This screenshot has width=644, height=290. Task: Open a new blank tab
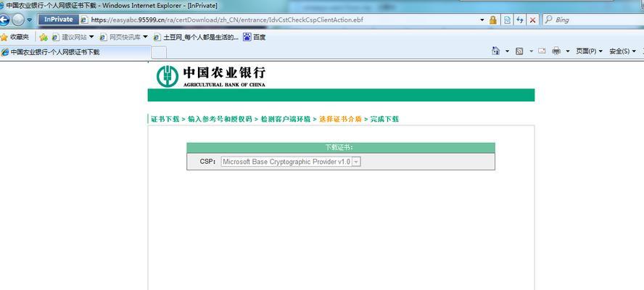[x=159, y=53]
